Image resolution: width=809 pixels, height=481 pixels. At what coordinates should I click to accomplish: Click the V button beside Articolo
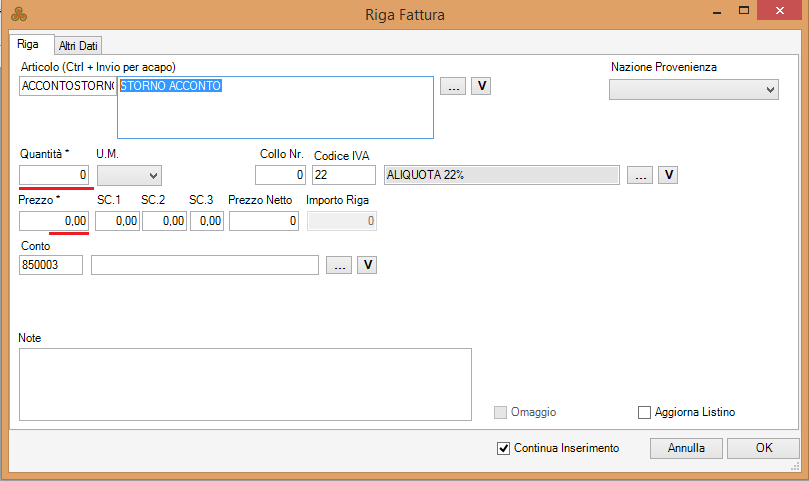pos(481,86)
